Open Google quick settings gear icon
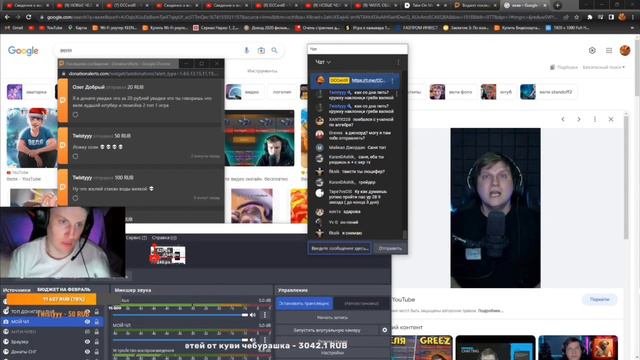Screen dimensions: 640x360 point(592,50)
